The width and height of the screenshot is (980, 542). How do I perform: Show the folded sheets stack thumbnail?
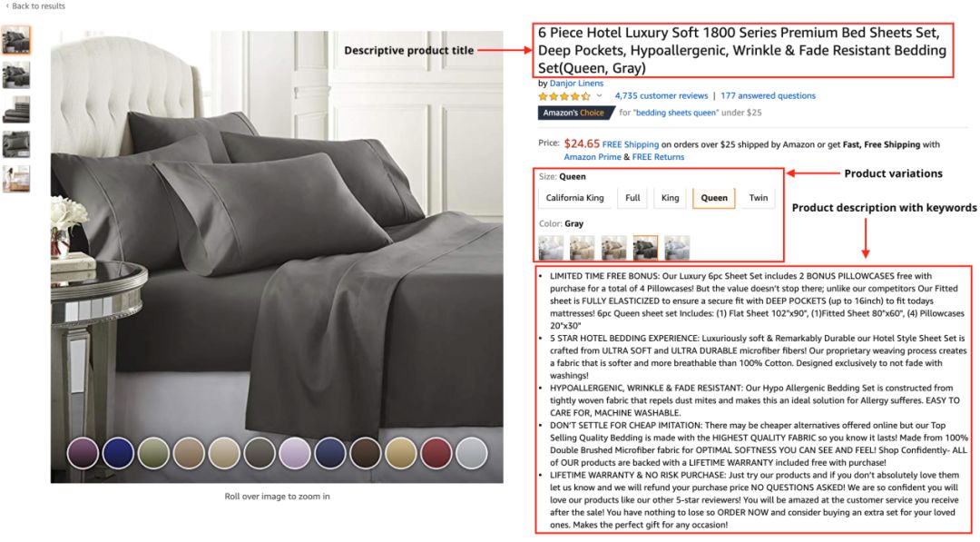(x=16, y=110)
